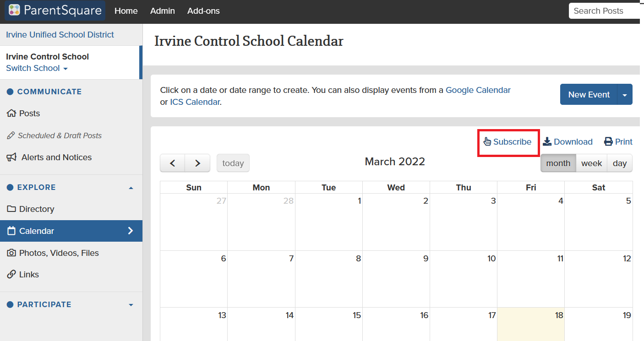Select the month view button

coord(558,163)
